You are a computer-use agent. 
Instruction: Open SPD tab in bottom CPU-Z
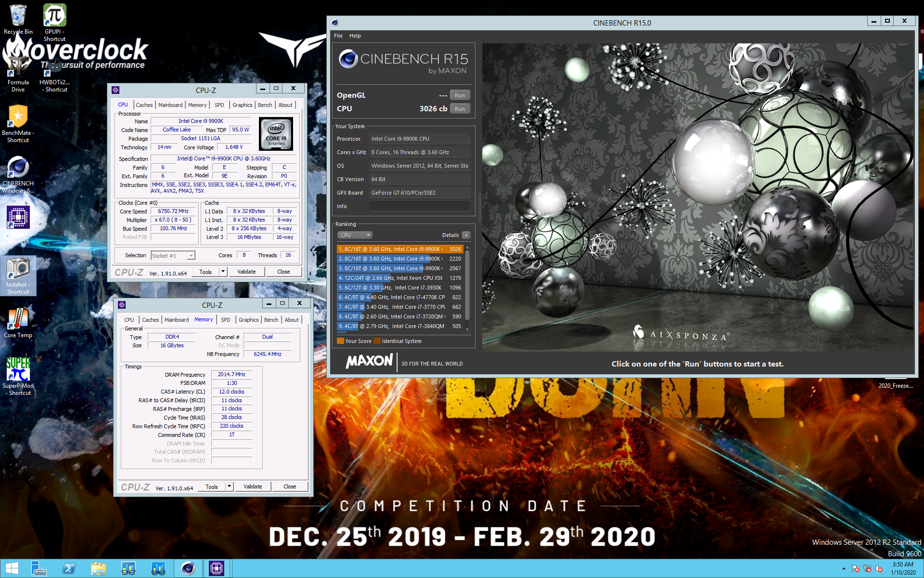click(226, 320)
